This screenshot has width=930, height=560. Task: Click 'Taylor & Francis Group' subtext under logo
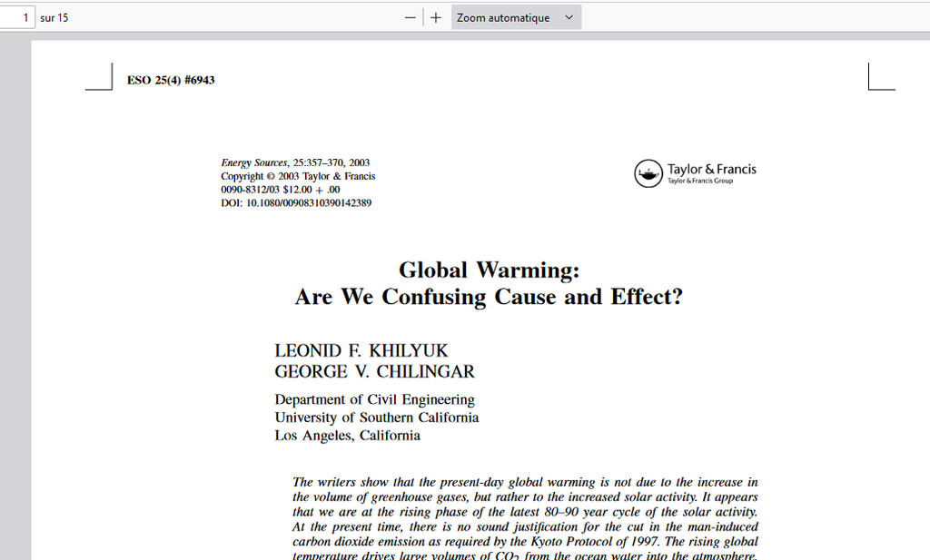point(700,182)
